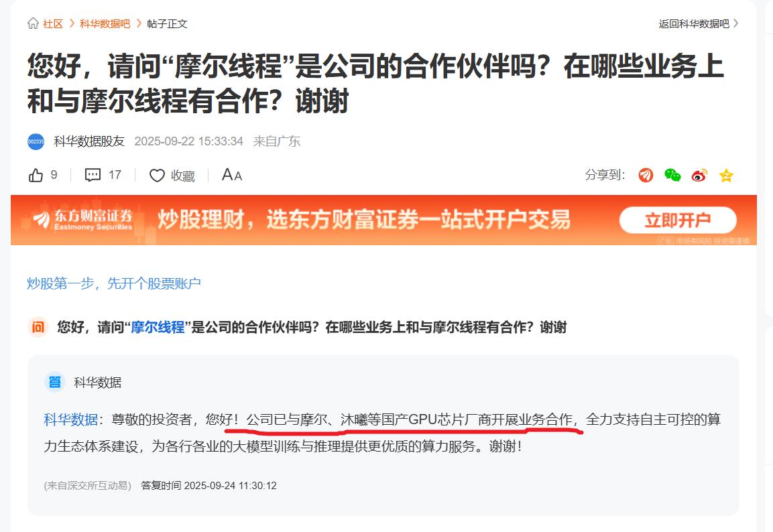Image resolution: width=773 pixels, height=532 pixels.
Task: Share post to WeChat
Action: 672,175
